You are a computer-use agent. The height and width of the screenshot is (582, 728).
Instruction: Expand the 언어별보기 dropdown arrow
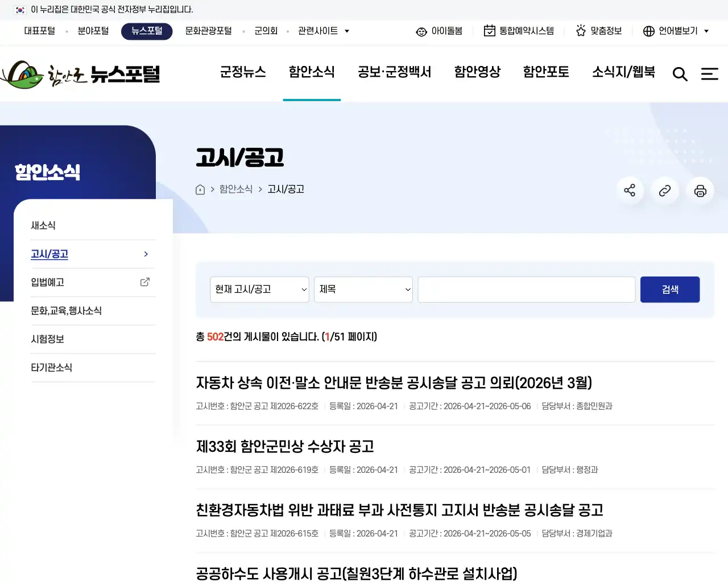tap(706, 31)
